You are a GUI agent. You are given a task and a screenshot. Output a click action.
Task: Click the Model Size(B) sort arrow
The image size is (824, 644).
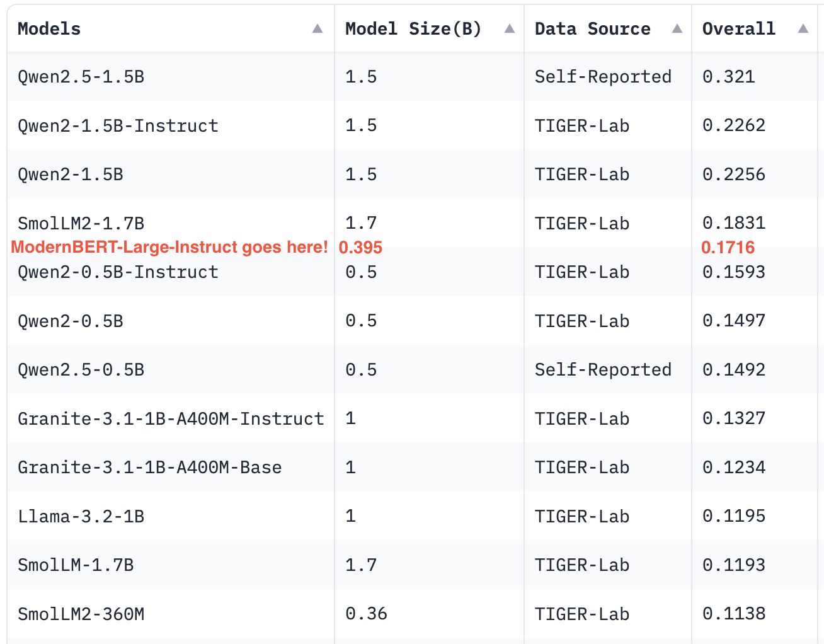(x=510, y=29)
